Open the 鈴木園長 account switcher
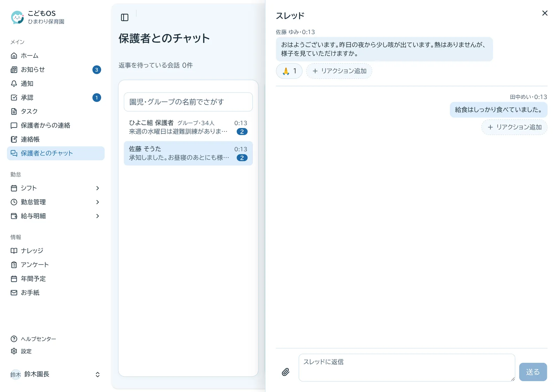 (56, 375)
